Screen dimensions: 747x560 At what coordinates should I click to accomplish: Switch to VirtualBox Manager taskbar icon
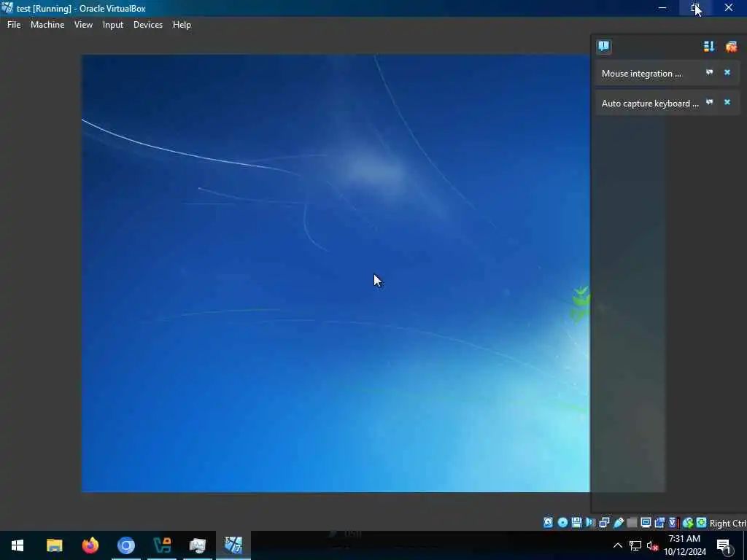(162, 545)
